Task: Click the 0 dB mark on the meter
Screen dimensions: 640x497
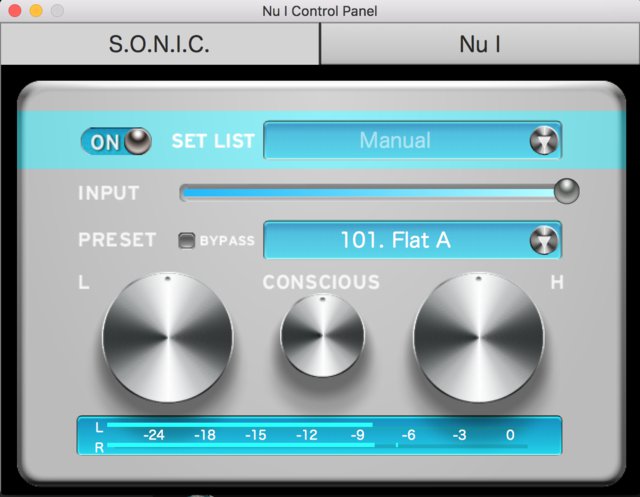Action: [510, 435]
